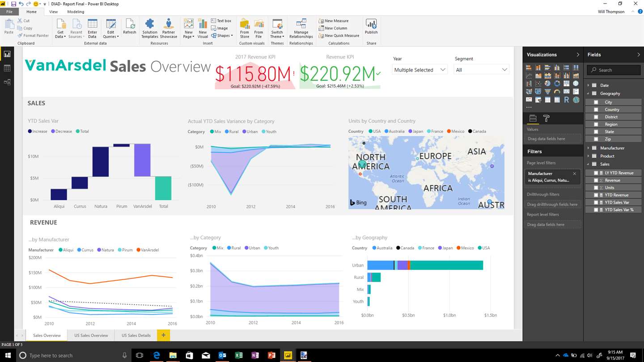Save the report from quick access toolbar

[13, 4]
